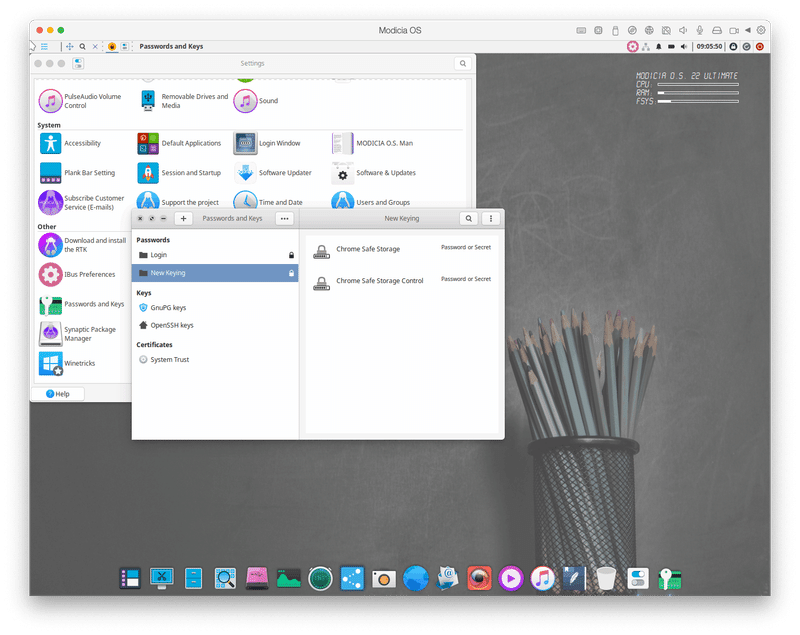Open Winetricks from the Settings window
Image resolution: width=800 pixels, height=635 pixels.
(52, 364)
